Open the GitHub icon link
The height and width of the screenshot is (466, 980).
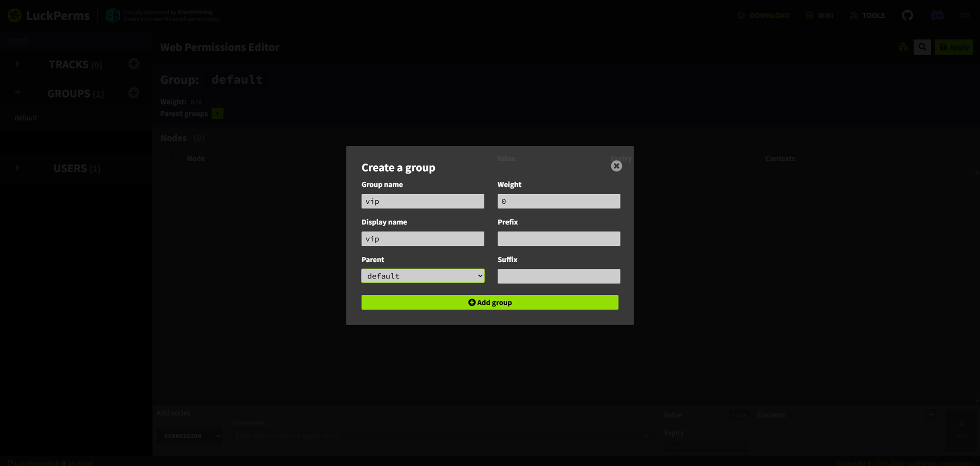(907, 15)
